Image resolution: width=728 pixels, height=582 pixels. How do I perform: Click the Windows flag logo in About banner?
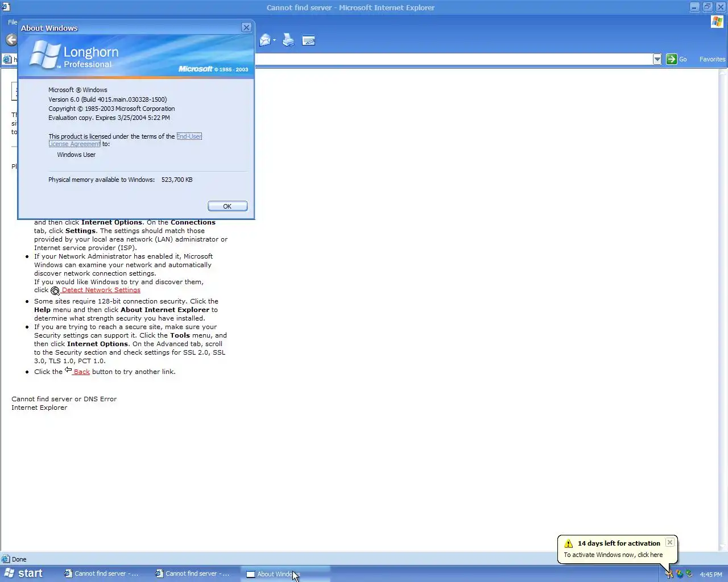(x=44, y=55)
